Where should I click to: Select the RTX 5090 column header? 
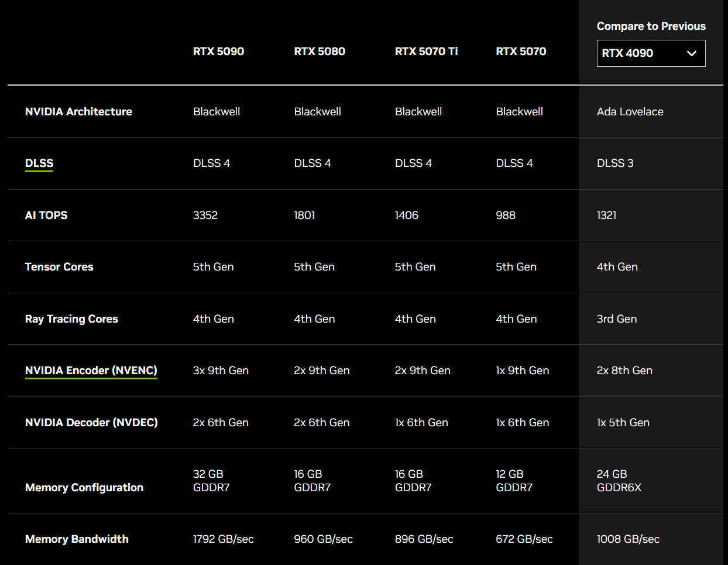point(218,52)
